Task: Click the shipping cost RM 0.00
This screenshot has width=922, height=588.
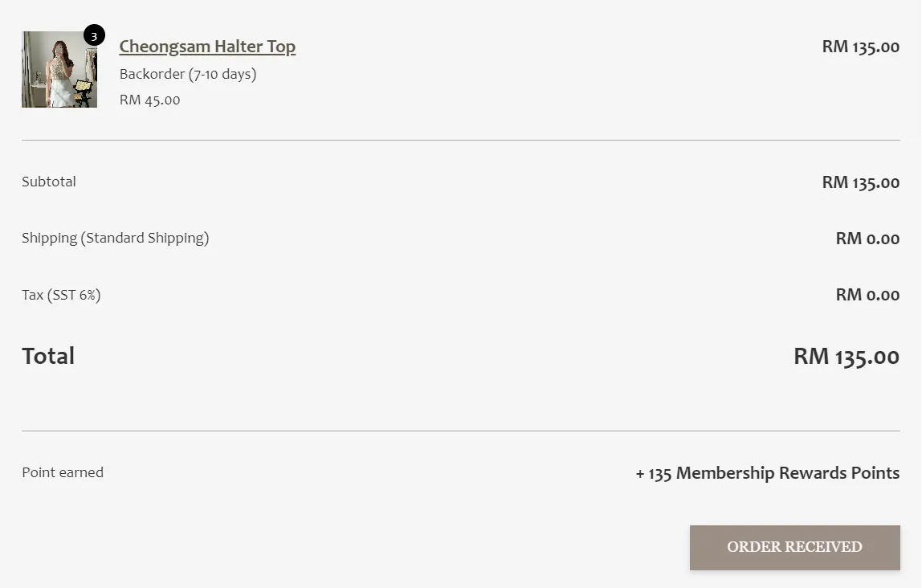Action: pos(867,239)
